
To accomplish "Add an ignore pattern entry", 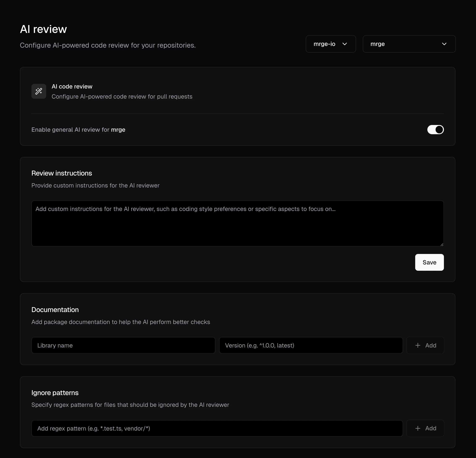I will tap(425, 428).
